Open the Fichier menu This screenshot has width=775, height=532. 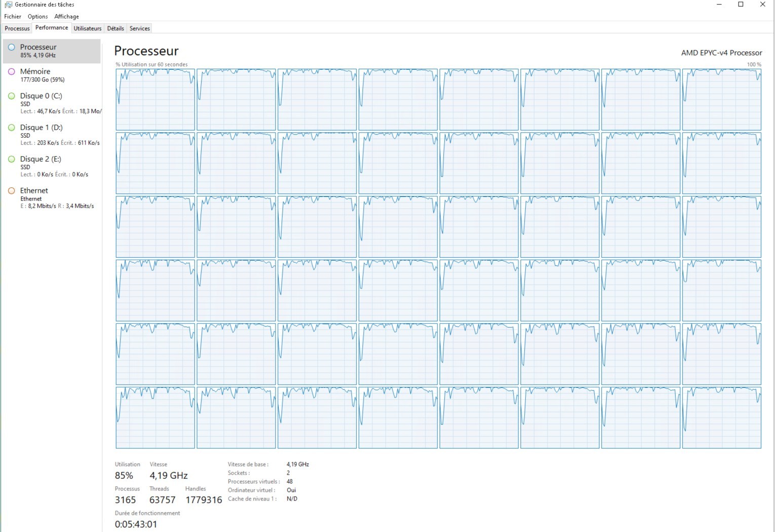click(x=13, y=17)
